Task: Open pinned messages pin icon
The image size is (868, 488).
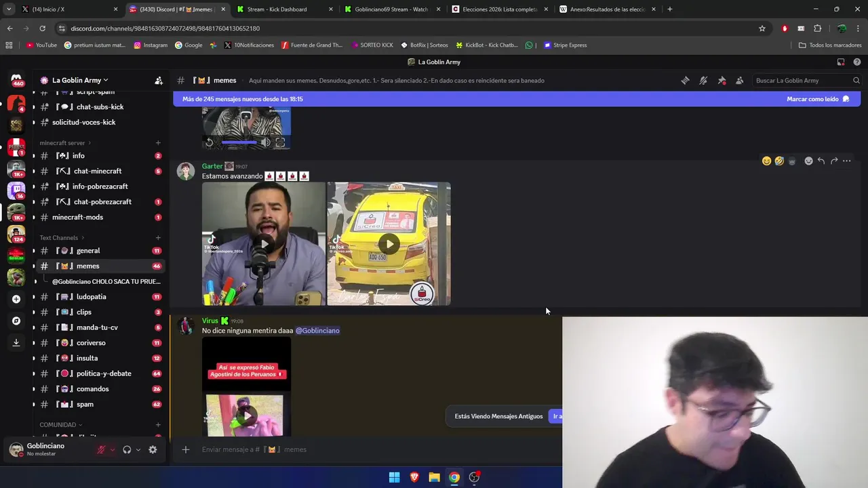Action: tap(722, 80)
